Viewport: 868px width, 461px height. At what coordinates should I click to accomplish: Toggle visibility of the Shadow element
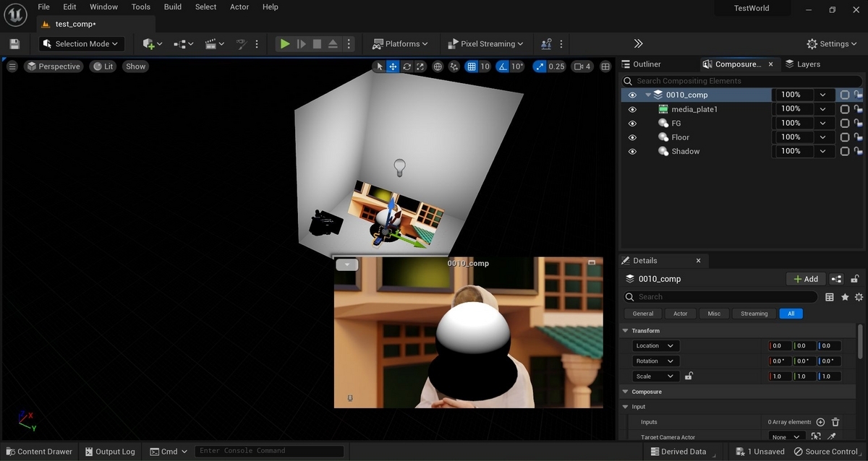point(632,152)
